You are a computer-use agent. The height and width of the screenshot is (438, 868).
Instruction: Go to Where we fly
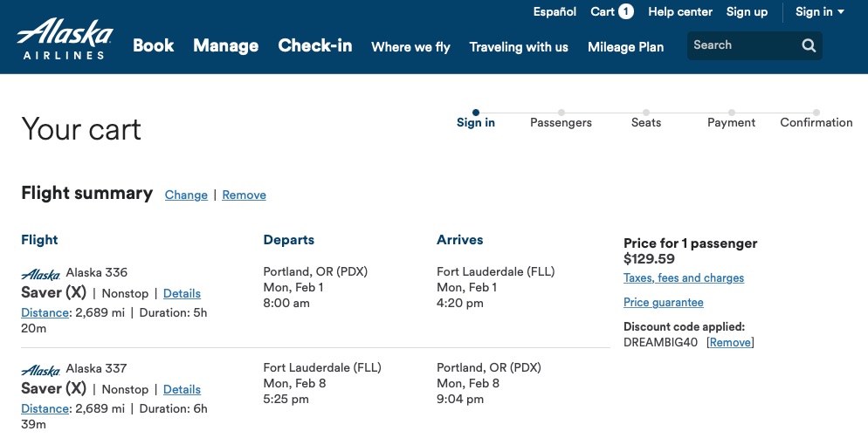[x=410, y=47]
